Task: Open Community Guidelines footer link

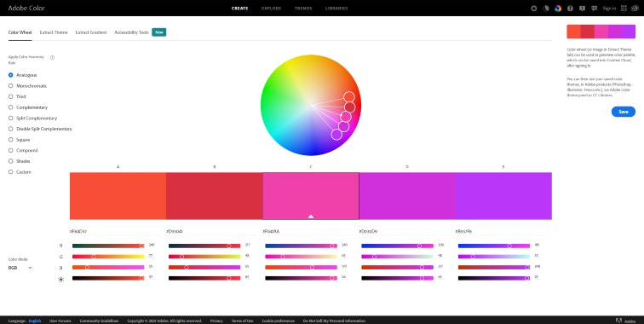Action: click(99, 321)
